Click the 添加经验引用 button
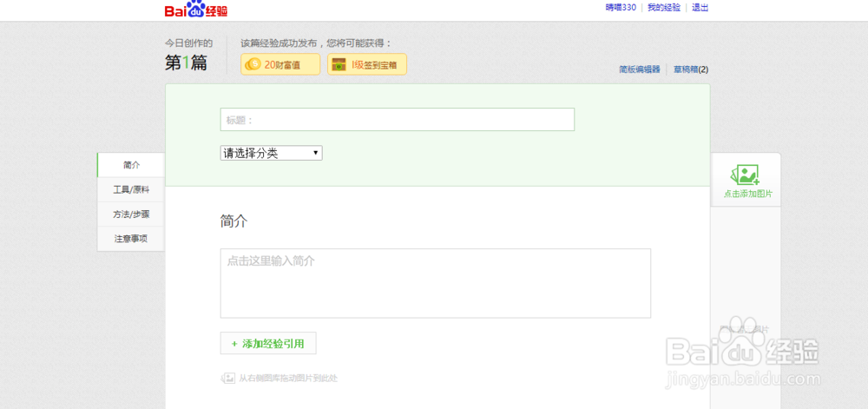Screen dimensions: 868x409 pyautogui.click(x=268, y=343)
